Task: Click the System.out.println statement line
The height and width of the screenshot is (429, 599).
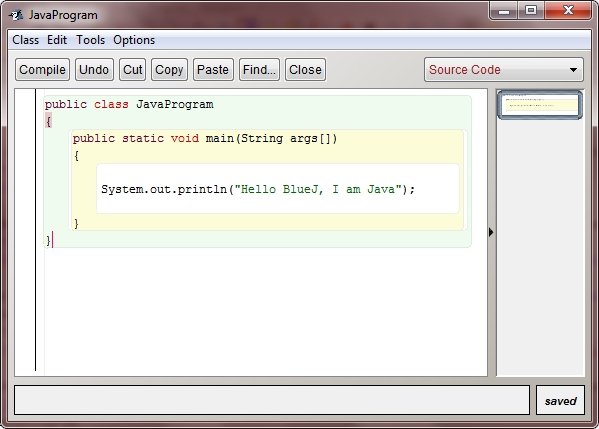Action: [258, 189]
